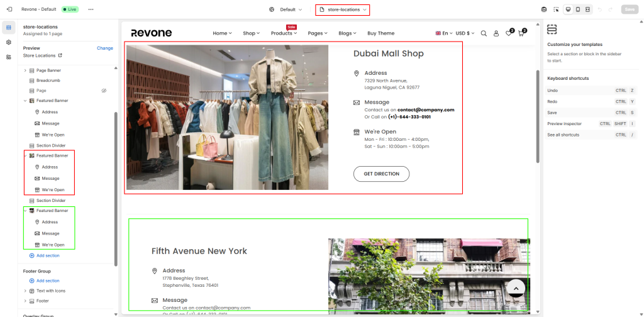Switch to mobile preview icon
The width and height of the screenshot is (644, 317).
pos(578,9)
